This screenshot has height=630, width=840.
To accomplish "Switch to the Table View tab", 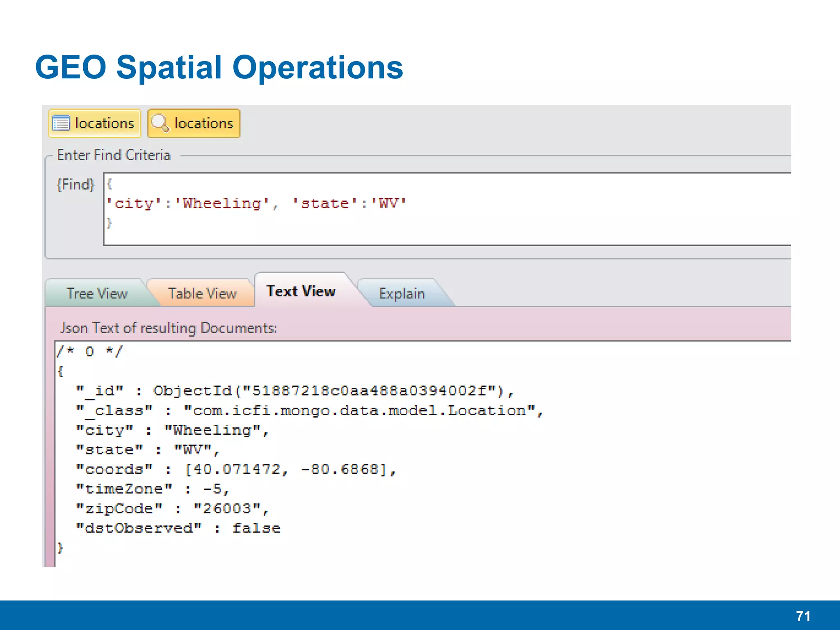I will point(202,294).
